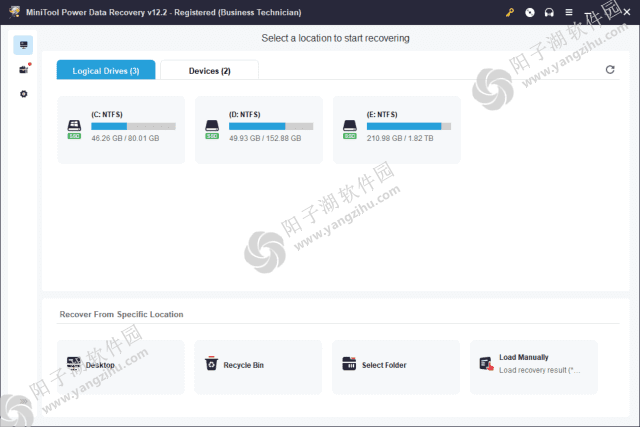The width and height of the screenshot is (640, 427).
Task: Click the C: drive usage bar
Action: click(x=133, y=127)
